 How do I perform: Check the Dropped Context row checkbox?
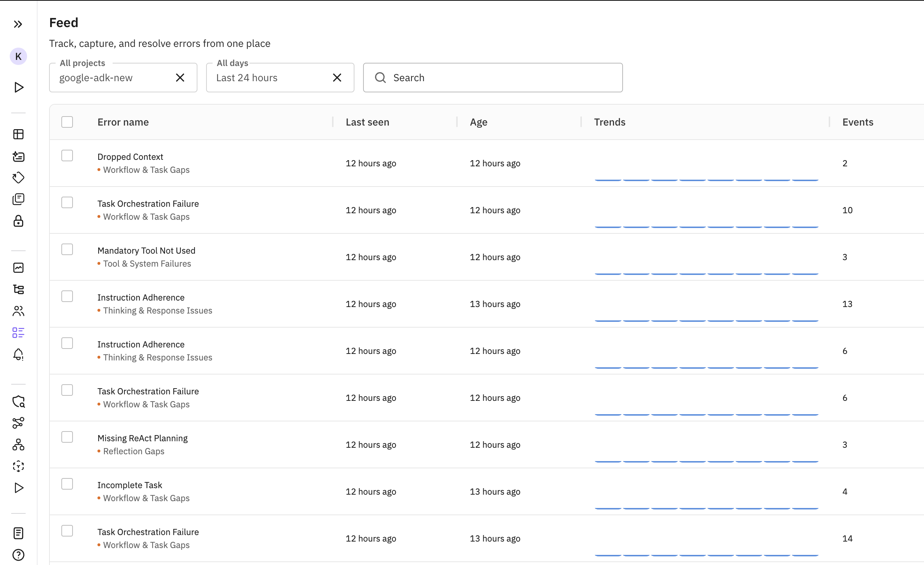coord(67,156)
